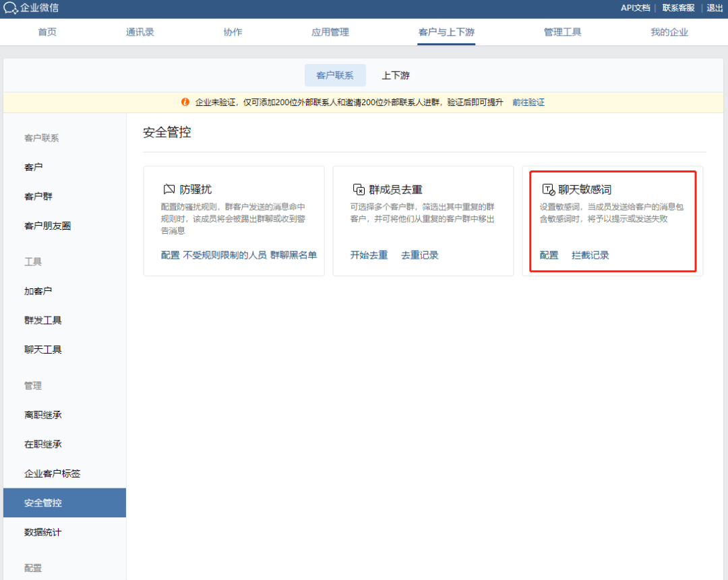View 去重记录 link

(420, 255)
